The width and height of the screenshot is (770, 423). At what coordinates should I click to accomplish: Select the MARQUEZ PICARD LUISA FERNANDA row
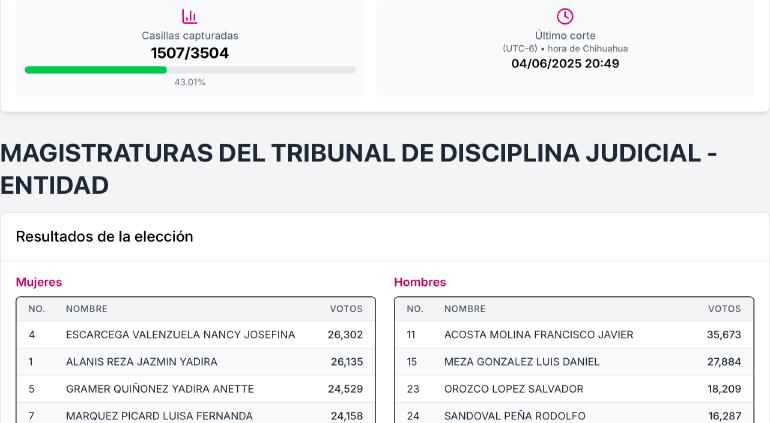159,415
